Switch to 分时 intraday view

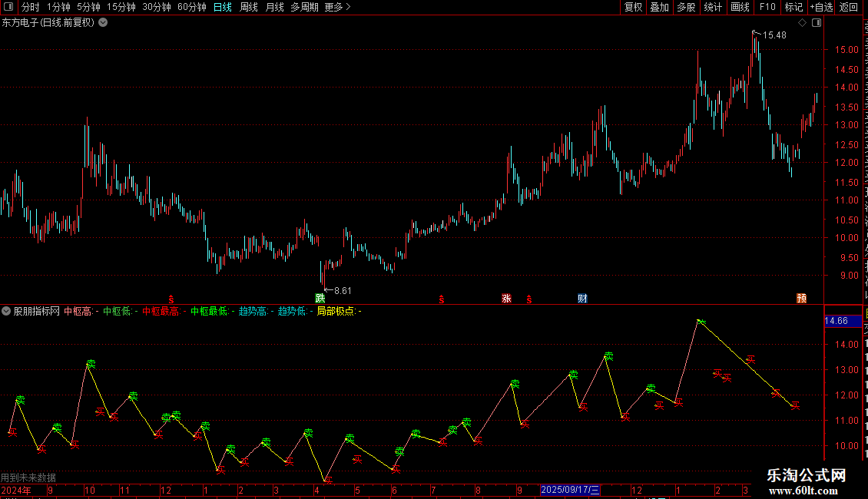coord(31,7)
